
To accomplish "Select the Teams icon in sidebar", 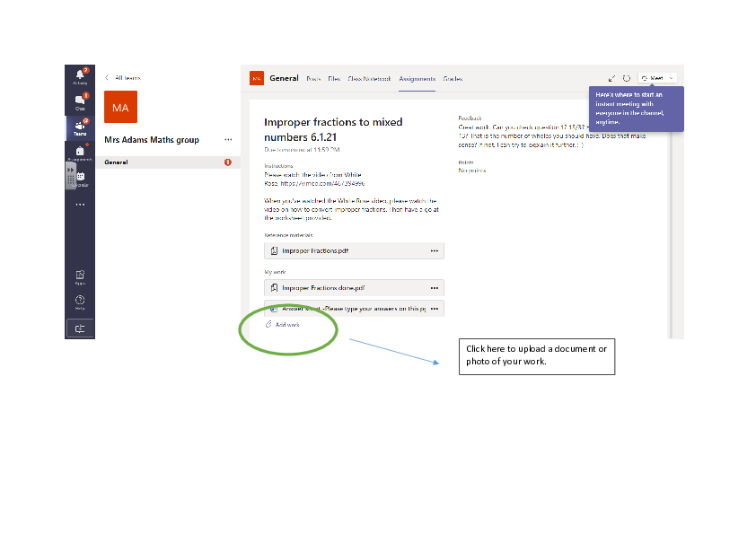I will (x=80, y=127).
